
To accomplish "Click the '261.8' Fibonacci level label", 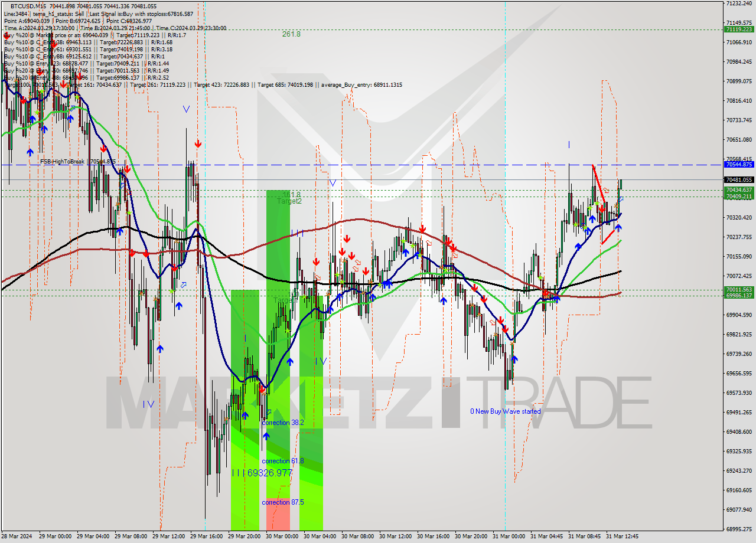I will [x=291, y=34].
